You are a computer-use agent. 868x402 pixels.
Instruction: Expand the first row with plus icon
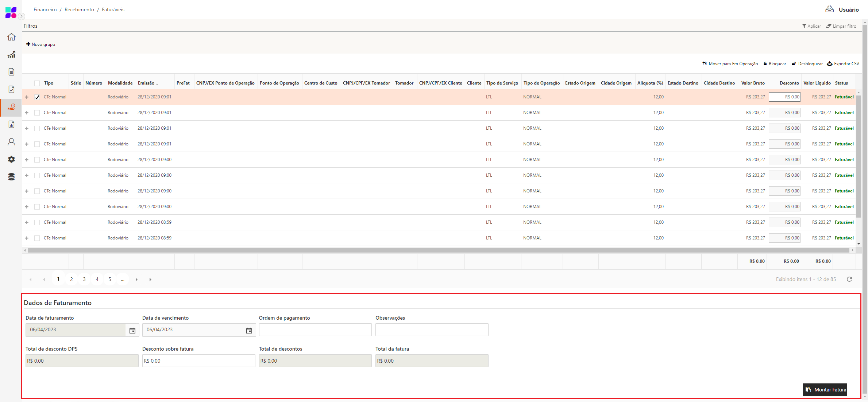click(27, 97)
